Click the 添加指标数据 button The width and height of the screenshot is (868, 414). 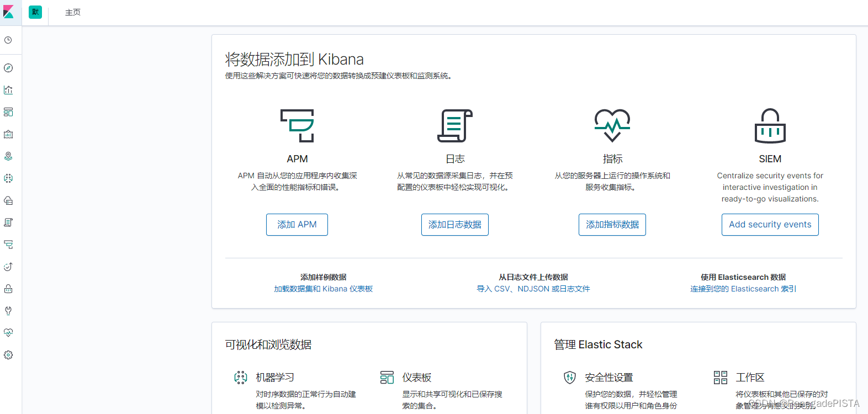(x=612, y=225)
